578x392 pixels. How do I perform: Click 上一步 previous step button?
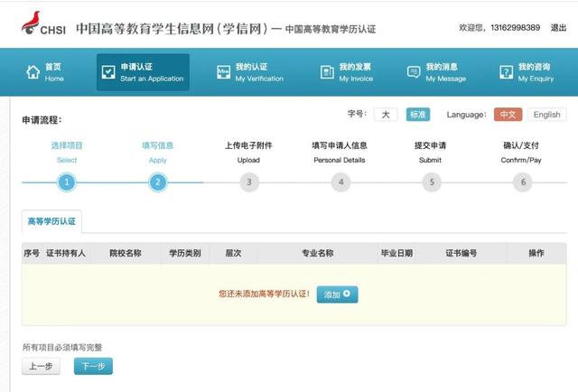[x=41, y=366]
